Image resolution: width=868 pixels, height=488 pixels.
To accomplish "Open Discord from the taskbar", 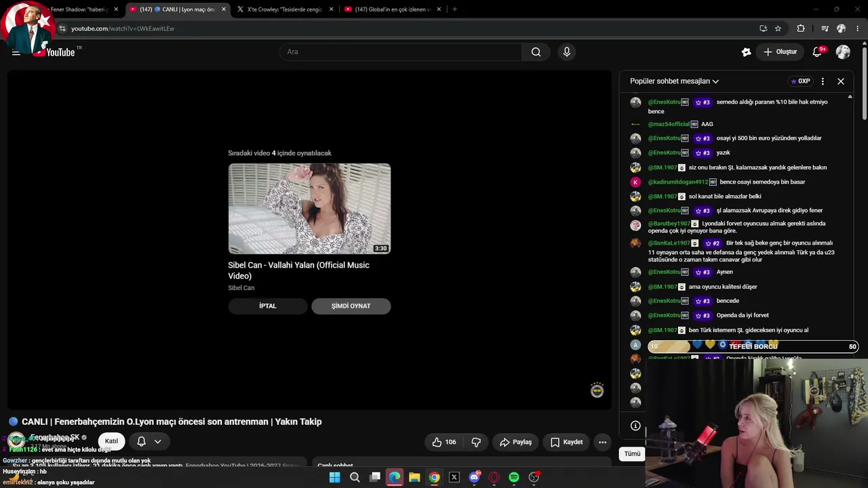I will tap(474, 477).
